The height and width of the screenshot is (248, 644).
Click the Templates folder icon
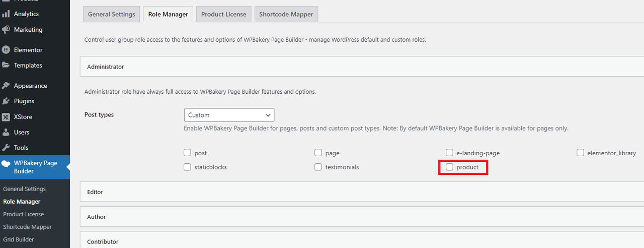(6, 66)
